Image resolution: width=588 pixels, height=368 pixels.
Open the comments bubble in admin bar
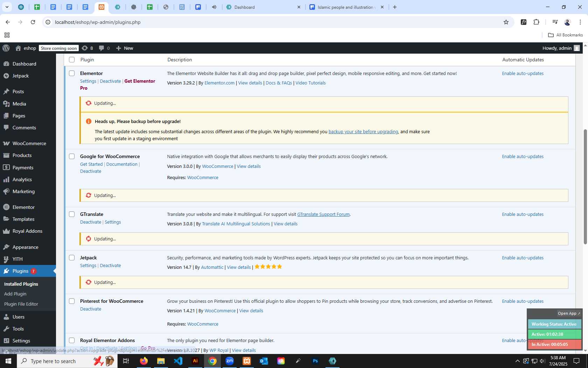[104, 48]
